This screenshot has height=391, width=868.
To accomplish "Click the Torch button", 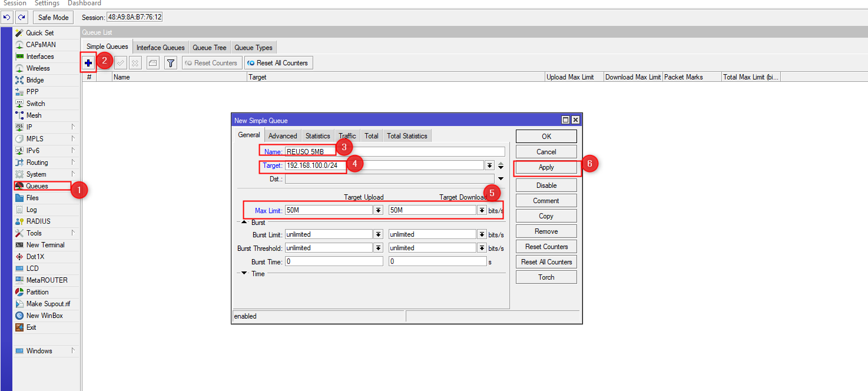I will pyautogui.click(x=546, y=277).
